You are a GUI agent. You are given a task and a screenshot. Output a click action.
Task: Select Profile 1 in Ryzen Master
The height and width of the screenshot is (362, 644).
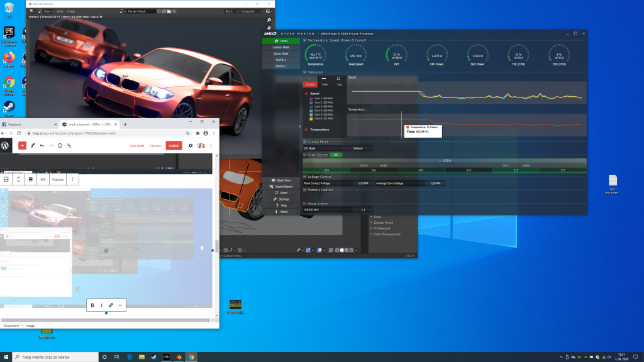click(281, 60)
